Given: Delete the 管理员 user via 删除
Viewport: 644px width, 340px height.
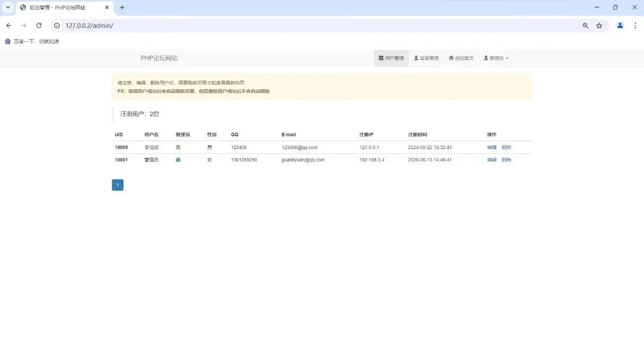Looking at the screenshot, I should pyautogui.click(x=507, y=160).
